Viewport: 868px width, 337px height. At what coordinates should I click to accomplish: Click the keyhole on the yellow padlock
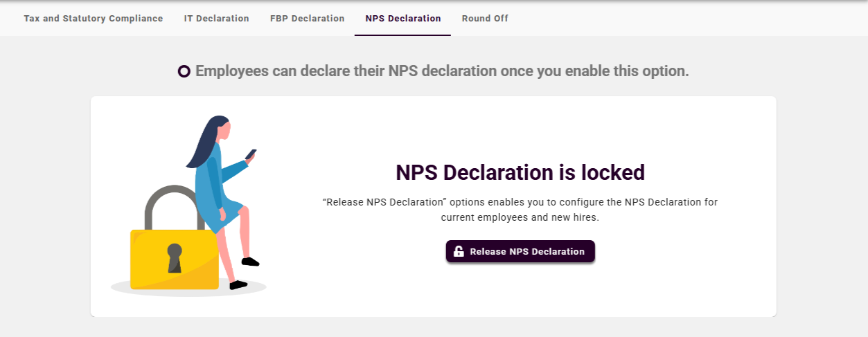(x=175, y=257)
